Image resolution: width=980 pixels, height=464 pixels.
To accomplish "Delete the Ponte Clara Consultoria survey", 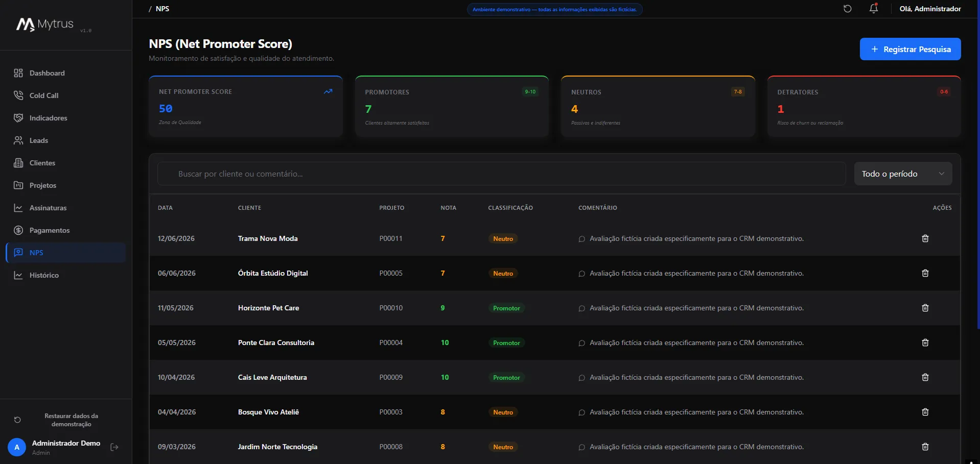I will [x=925, y=343].
